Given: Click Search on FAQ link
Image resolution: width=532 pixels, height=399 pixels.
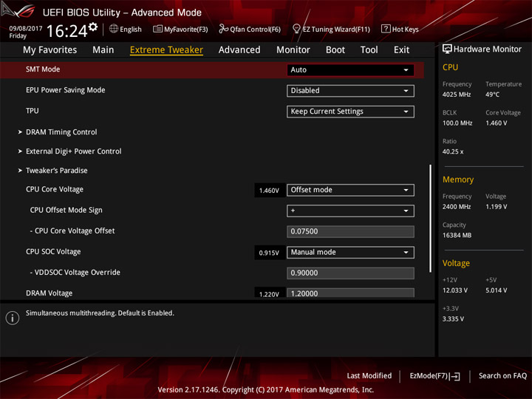Looking at the screenshot, I should point(502,376).
